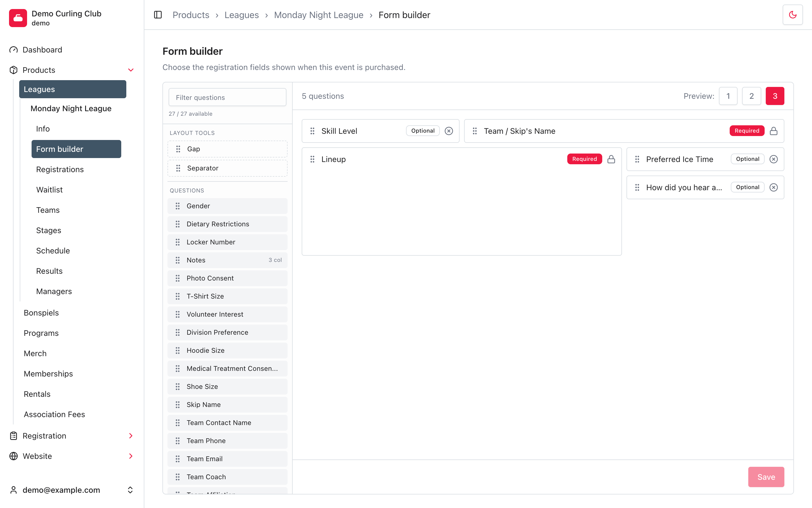This screenshot has width=812, height=508.
Task: Toggle the sidebar panel icon
Action: point(158,15)
